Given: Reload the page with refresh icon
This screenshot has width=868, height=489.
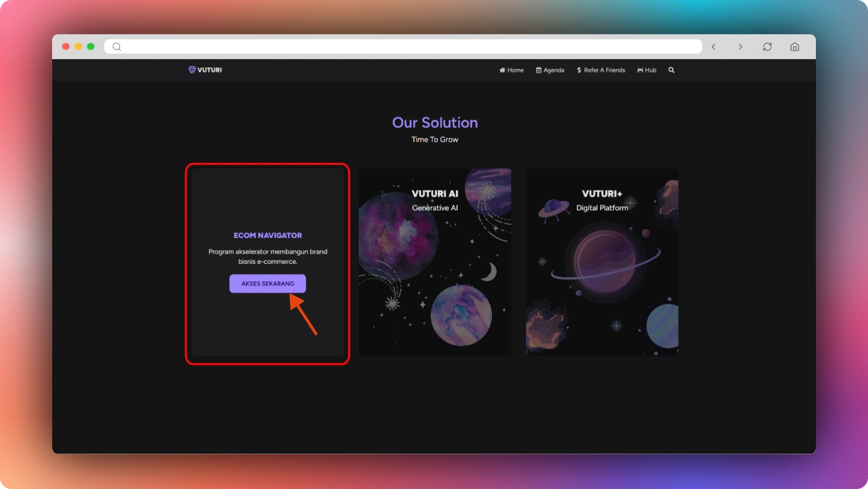Looking at the screenshot, I should tap(767, 46).
